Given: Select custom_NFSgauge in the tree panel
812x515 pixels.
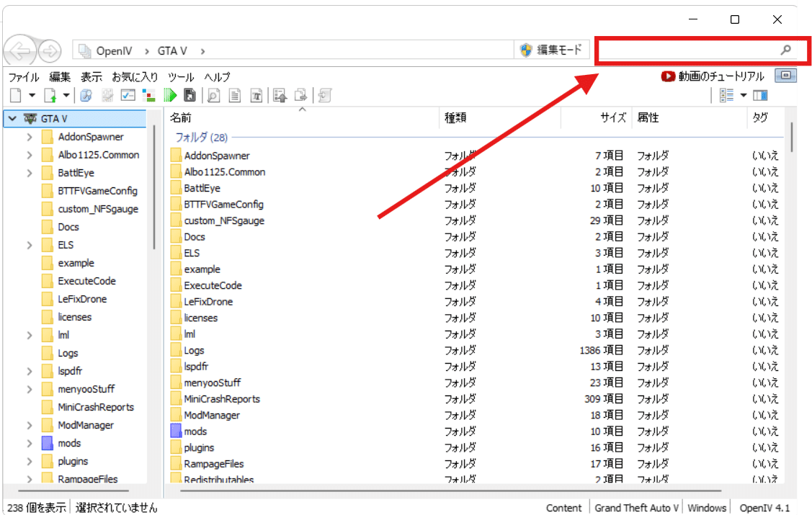Looking at the screenshot, I should pos(98,209).
